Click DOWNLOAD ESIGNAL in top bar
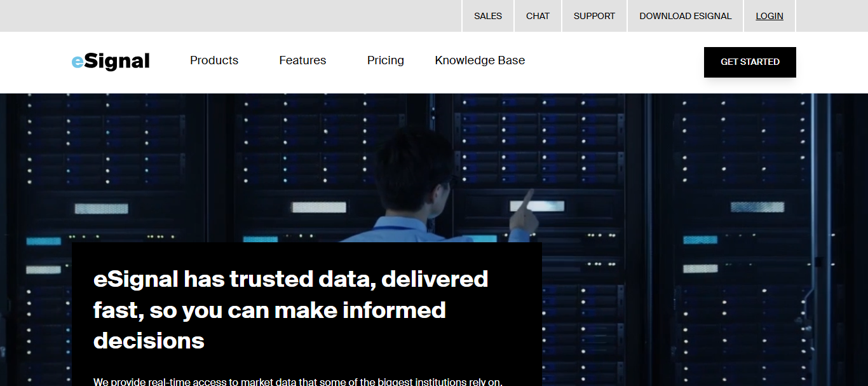Image resolution: width=868 pixels, height=386 pixels. click(686, 16)
